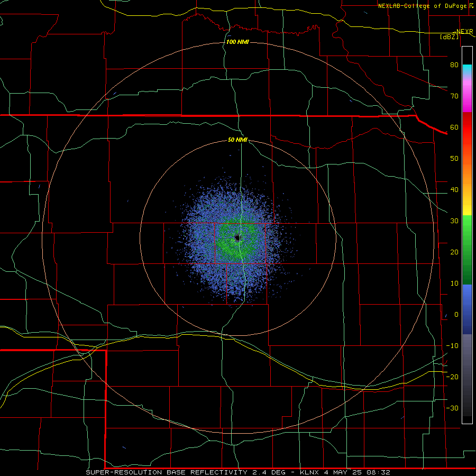
Task: Click the "100 NMI" range ring label
Action: point(237,42)
